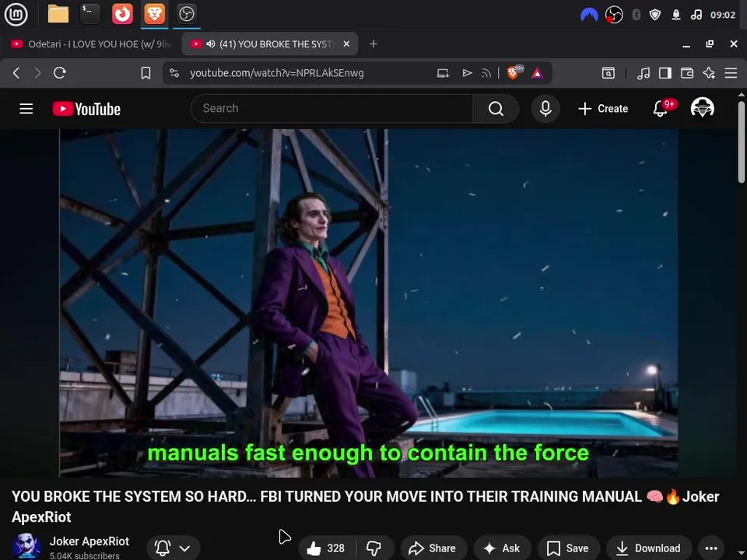
Task: Open YouTube notifications bell
Action: [661, 109]
